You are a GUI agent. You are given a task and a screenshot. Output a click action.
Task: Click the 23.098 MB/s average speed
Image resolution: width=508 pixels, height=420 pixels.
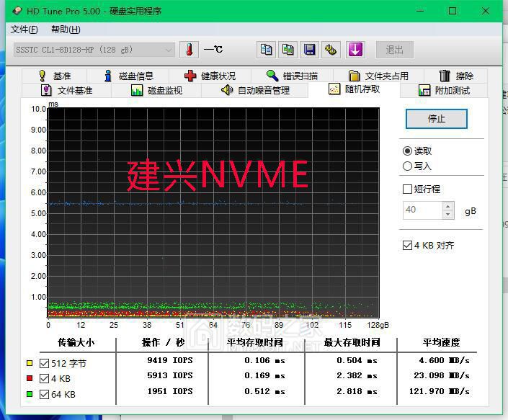[x=442, y=375]
